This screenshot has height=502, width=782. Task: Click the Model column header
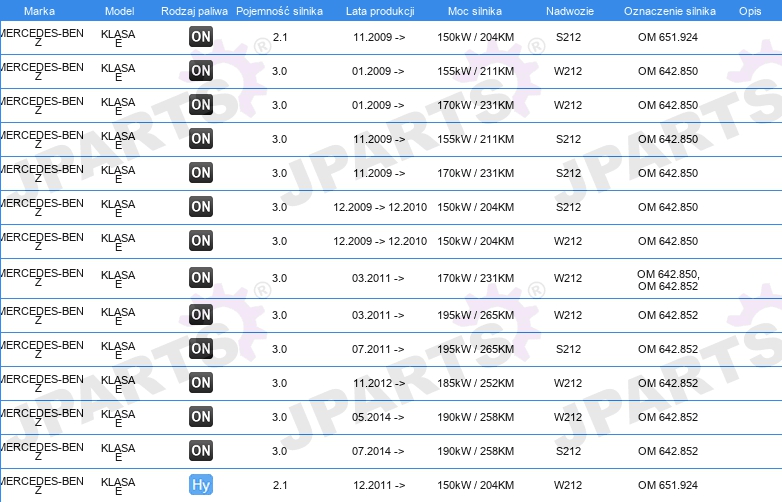point(120,11)
